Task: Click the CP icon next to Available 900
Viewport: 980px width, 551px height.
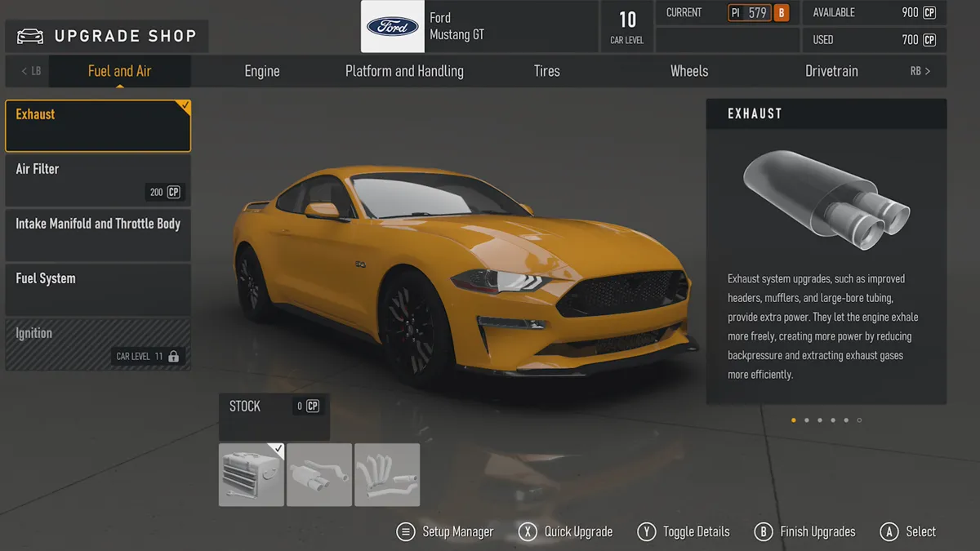Action: [x=929, y=13]
